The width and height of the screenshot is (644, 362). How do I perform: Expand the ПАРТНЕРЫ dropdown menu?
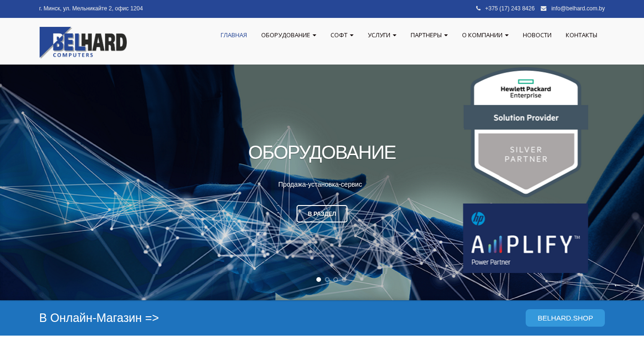pos(429,35)
